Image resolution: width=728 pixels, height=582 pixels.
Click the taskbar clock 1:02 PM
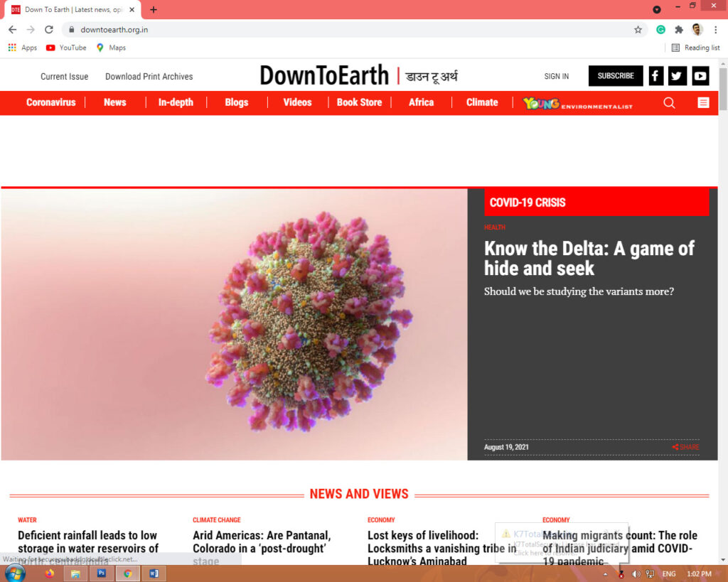(699, 574)
